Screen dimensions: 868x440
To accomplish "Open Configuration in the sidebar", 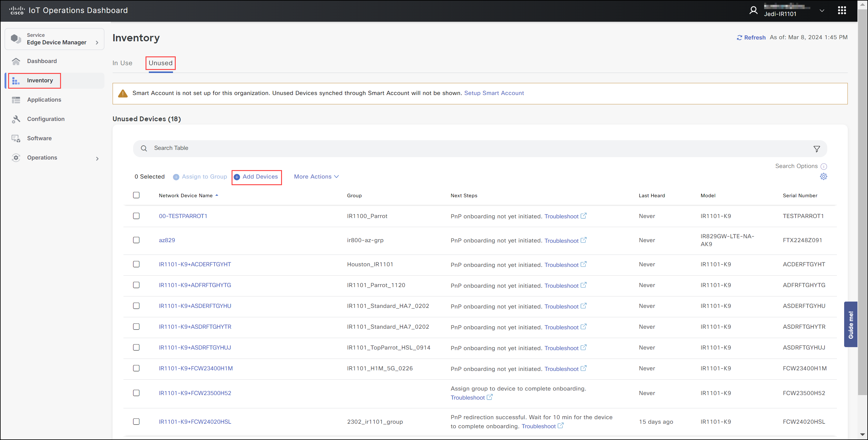I will pos(46,119).
